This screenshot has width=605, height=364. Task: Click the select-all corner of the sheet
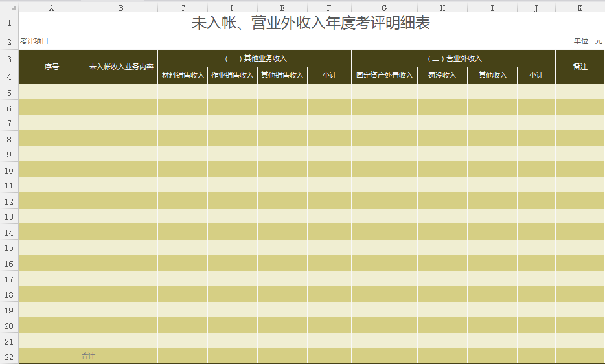pyautogui.click(x=9, y=8)
